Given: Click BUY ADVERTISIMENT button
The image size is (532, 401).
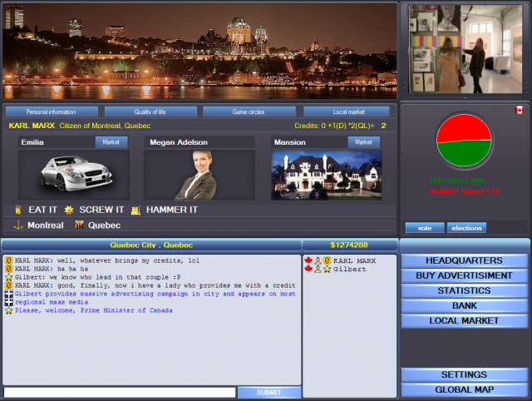Looking at the screenshot, I should click(x=464, y=275).
